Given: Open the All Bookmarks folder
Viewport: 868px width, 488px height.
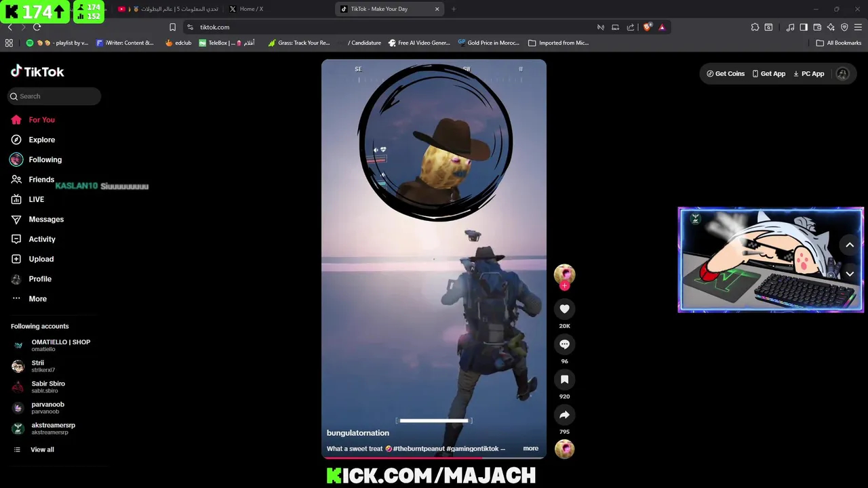Looking at the screenshot, I should pos(839,43).
